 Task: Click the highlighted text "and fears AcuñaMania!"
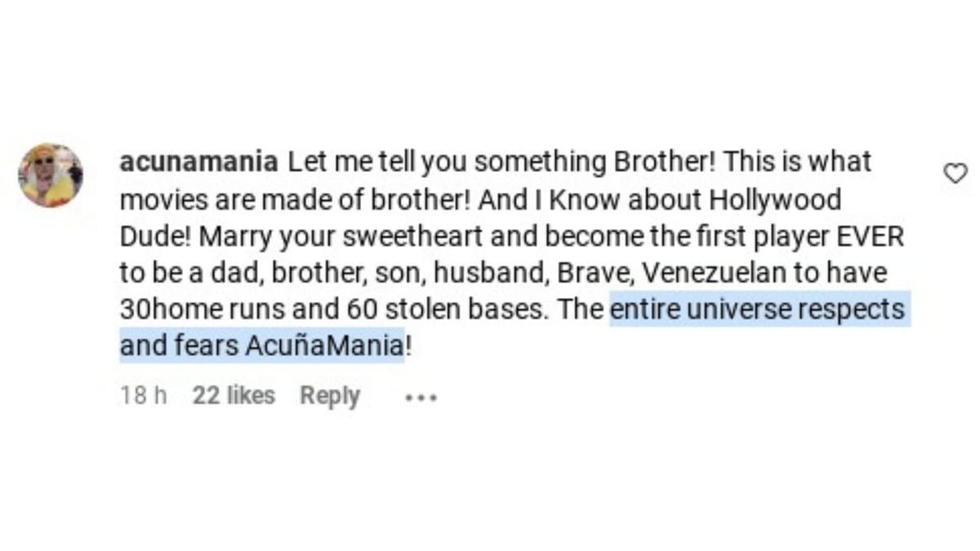click(x=265, y=345)
